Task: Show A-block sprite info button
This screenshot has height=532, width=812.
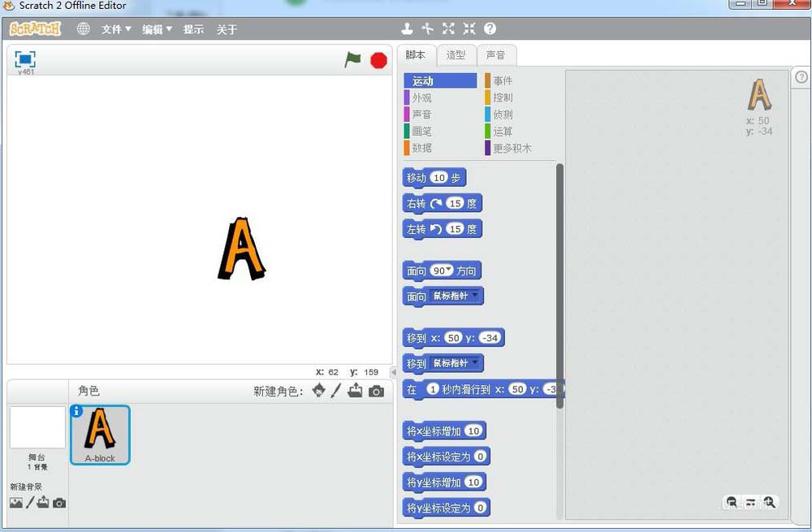Action: click(x=76, y=411)
